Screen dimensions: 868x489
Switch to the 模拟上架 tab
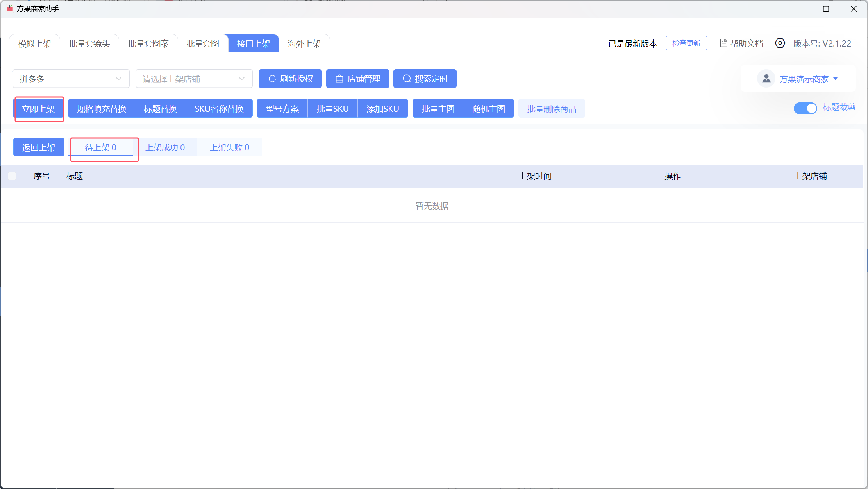34,43
